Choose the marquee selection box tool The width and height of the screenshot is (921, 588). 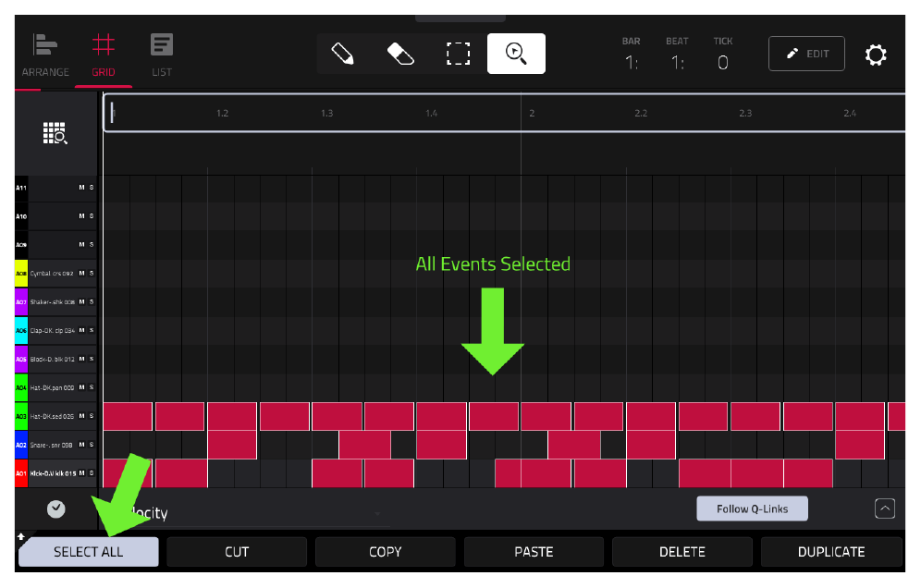click(458, 54)
